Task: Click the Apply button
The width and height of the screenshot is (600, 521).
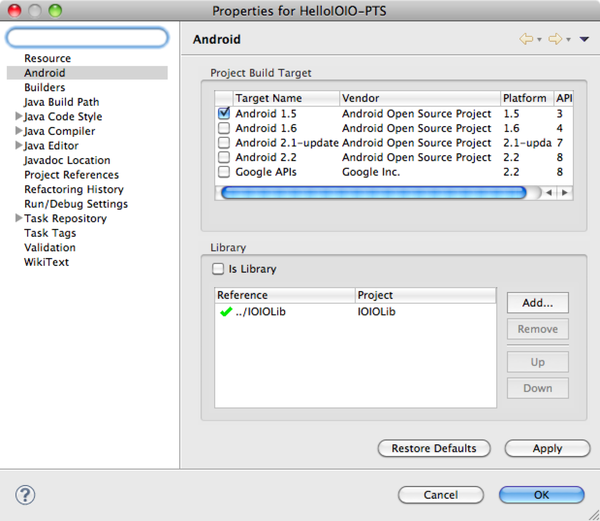Action: [547, 448]
